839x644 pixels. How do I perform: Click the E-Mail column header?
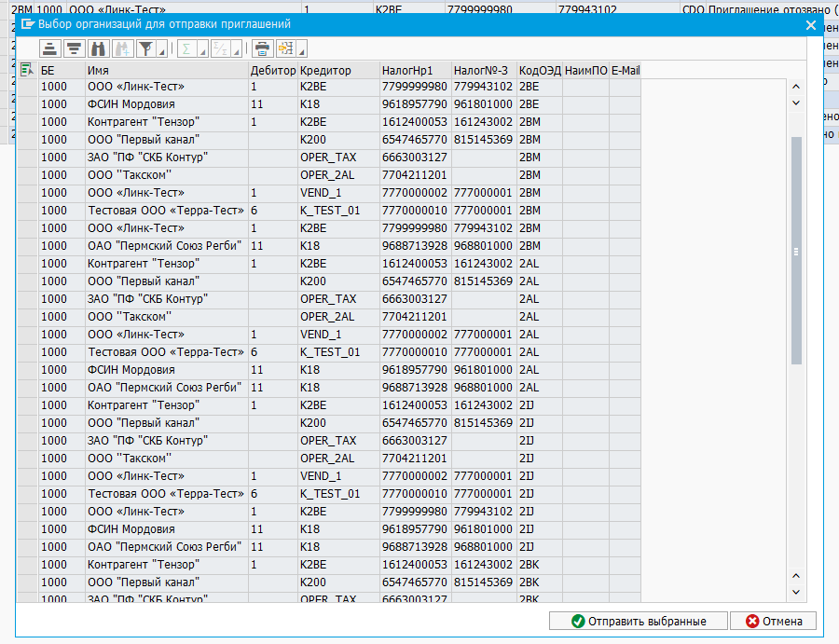pos(625,70)
